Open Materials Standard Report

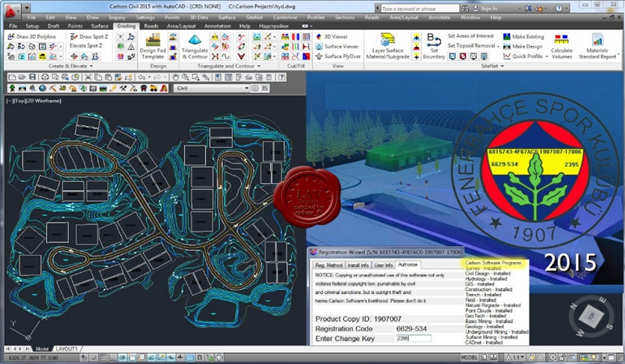597,47
